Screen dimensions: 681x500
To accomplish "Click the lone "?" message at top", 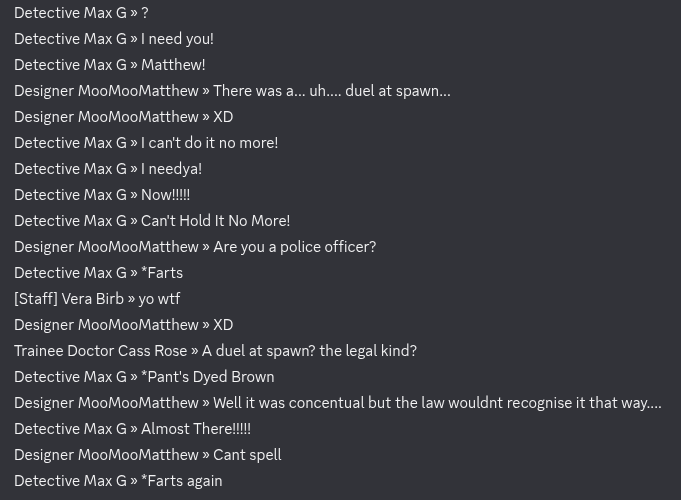I will click(145, 13).
